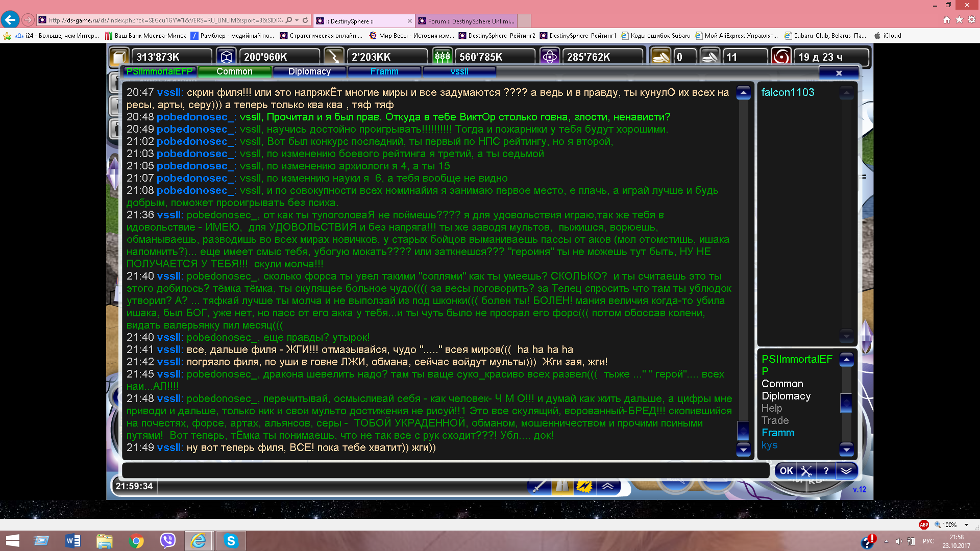This screenshot has height=551, width=980.
Task: Click the chat message input field
Action: point(445,470)
